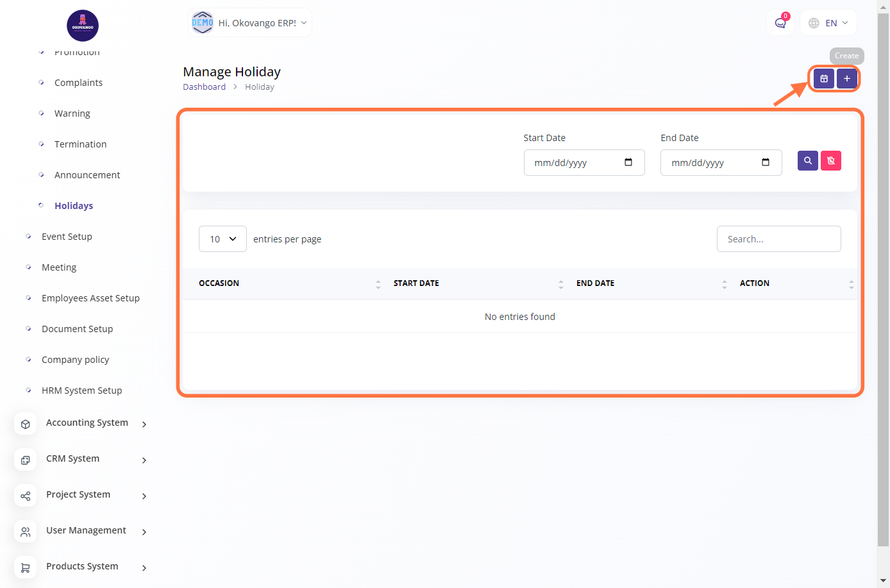Screen dimensions: 890x588
Task: Select Company policy from sidebar
Action: (75, 360)
